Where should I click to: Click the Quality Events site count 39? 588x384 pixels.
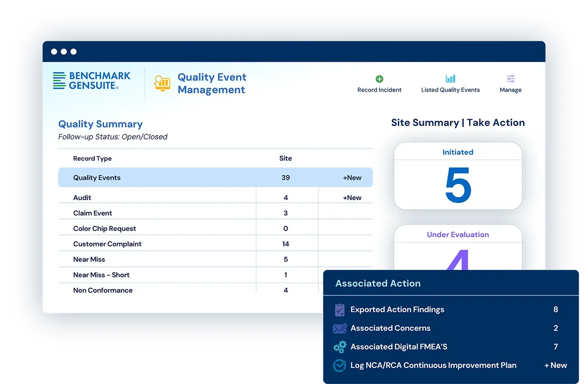point(286,178)
